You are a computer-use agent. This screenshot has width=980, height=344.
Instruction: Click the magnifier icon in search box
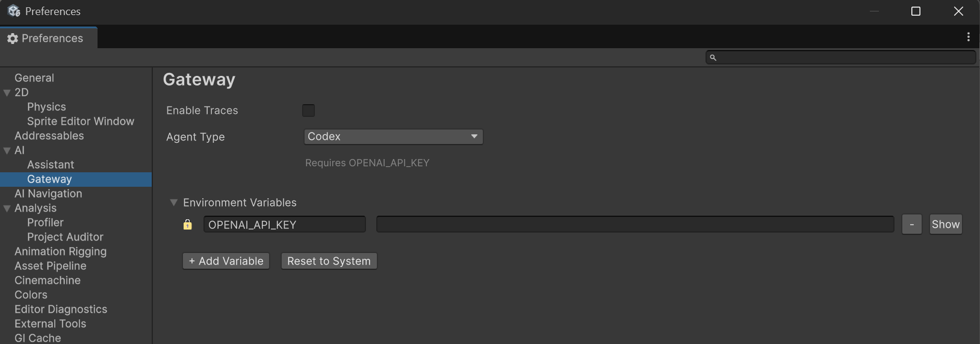pyautogui.click(x=713, y=57)
